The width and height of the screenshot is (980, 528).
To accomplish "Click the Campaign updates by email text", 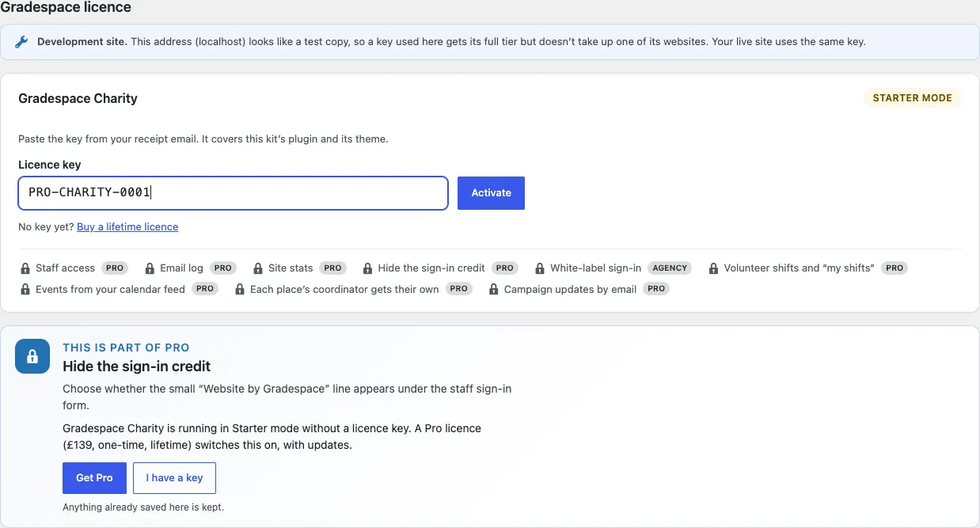I will (x=571, y=290).
